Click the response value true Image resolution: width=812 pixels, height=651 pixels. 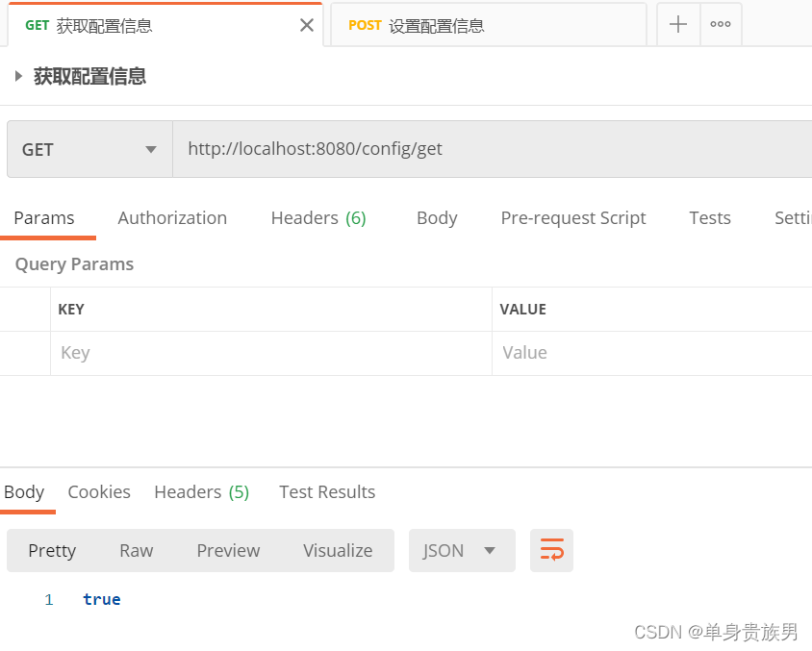click(102, 599)
